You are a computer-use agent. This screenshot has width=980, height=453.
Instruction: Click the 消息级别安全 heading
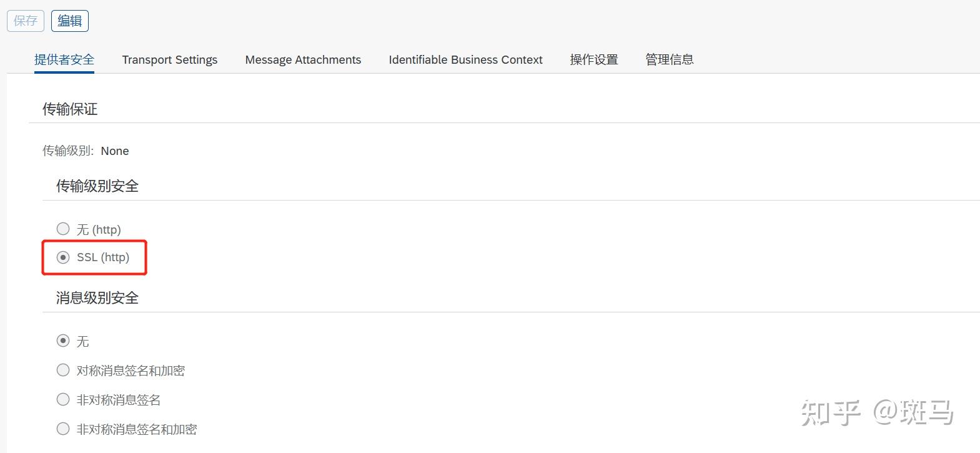[x=97, y=298]
